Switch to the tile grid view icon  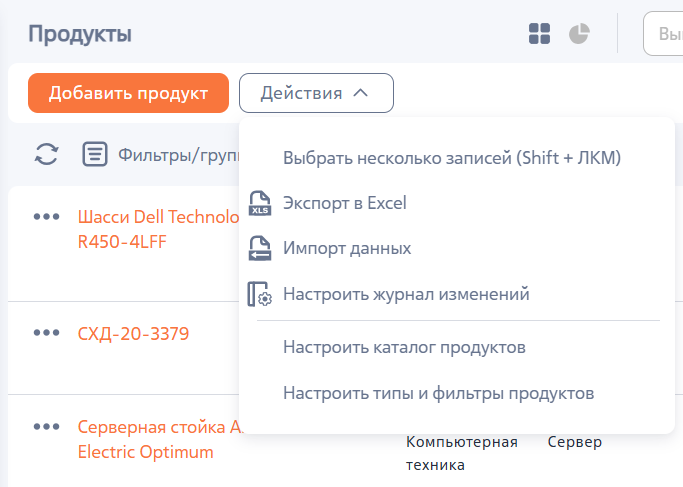click(x=539, y=34)
